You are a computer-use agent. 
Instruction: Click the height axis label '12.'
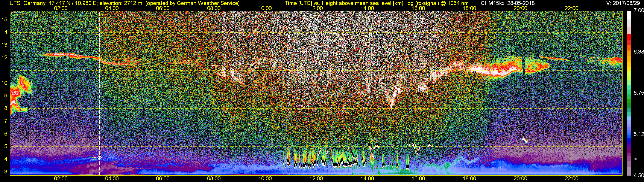pos(5,58)
